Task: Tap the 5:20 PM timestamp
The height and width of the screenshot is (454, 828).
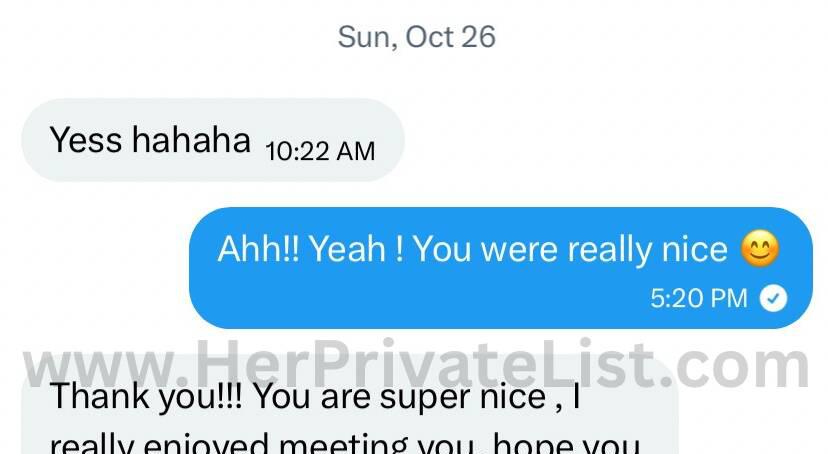Action: 699,298
